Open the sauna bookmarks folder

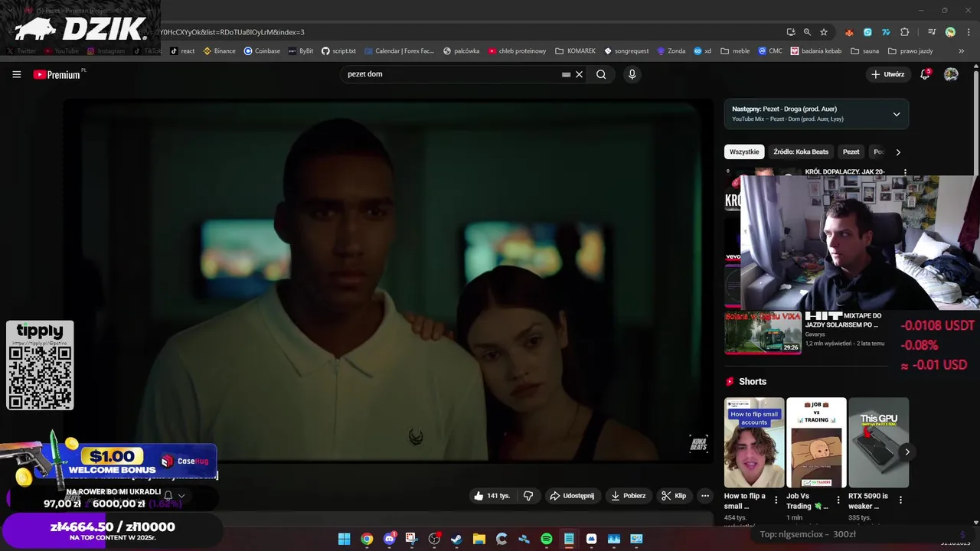tap(864, 51)
